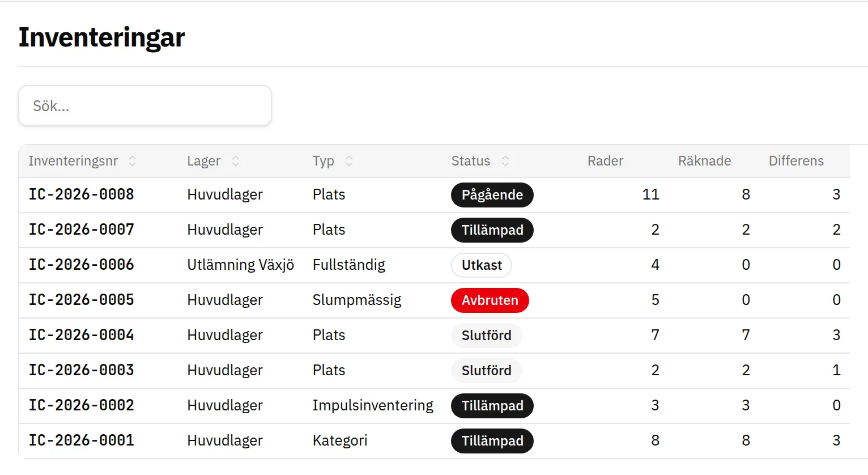Click the Lager column sort icon
The width and height of the screenshot is (868, 475).
tap(236, 161)
